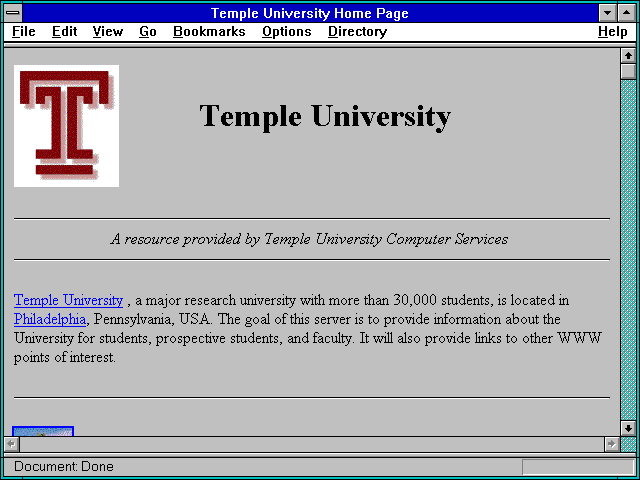Image resolution: width=640 pixels, height=480 pixels.
Task: Click the Temple University Home Page title bar
Action: (310, 13)
